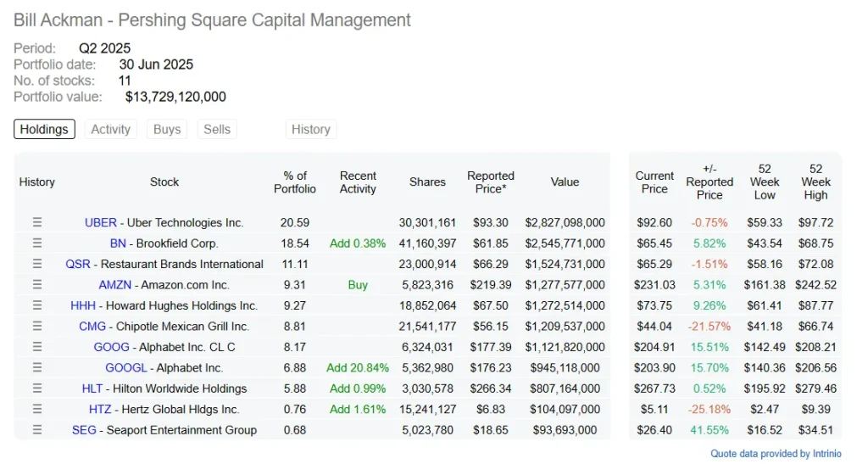The height and width of the screenshot is (464, 868).
Task: Select Hertz change '-25.18%'
Action: [709, 409]
